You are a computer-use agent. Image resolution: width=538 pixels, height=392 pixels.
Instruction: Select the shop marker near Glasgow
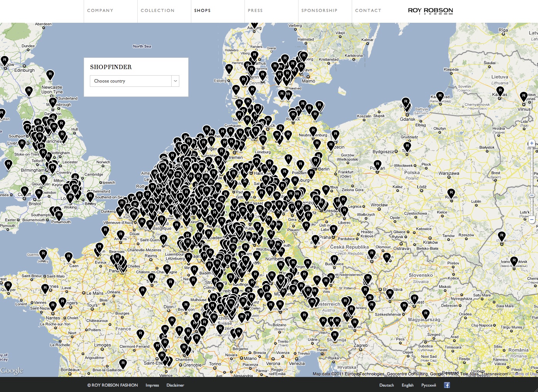click(x=4, y=61)
